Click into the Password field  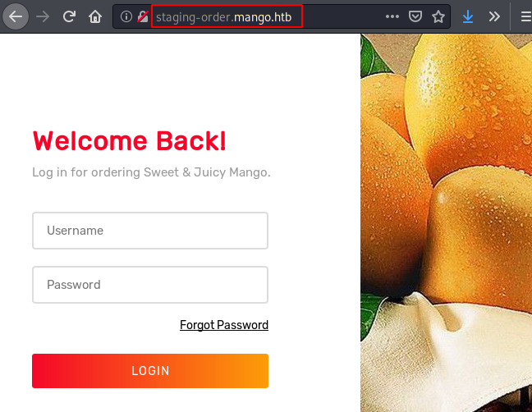(150, 285)
